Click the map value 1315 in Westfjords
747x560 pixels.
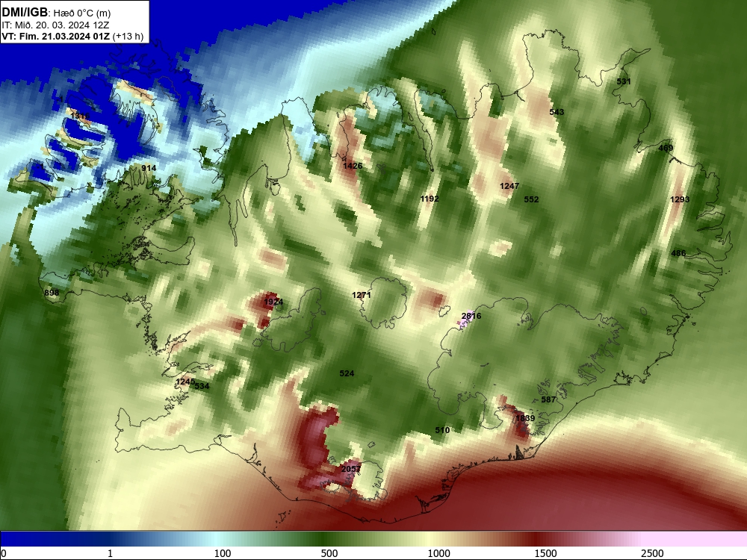click(80, 116)
